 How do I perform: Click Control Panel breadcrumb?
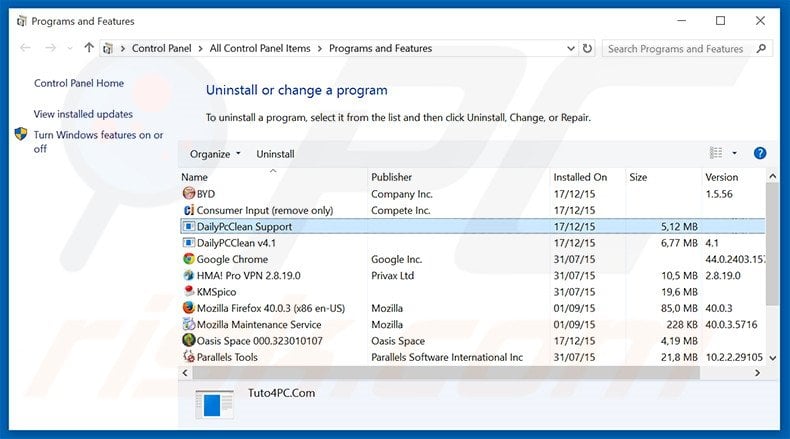coord(162,48)
